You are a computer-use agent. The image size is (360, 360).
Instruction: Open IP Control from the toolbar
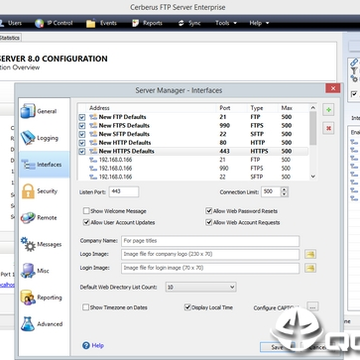[x=54, y=23]
